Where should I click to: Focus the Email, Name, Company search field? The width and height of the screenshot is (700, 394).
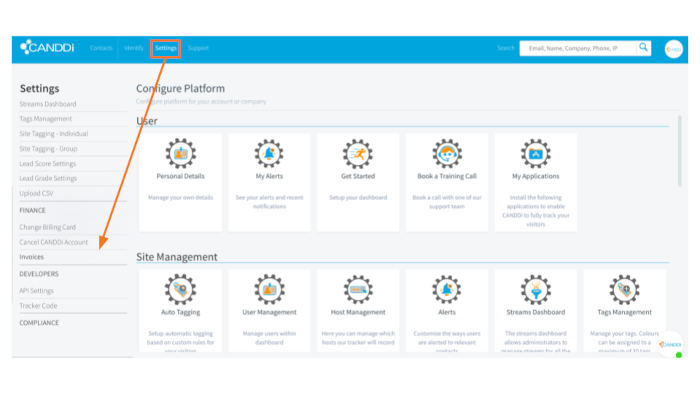point(578,48)
